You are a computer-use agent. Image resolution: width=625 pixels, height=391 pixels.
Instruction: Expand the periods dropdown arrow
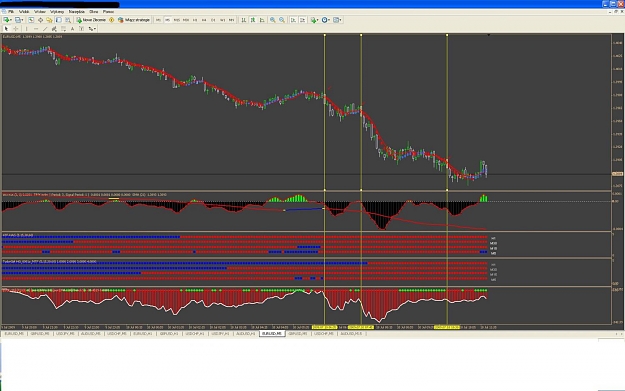pos(329,20)
